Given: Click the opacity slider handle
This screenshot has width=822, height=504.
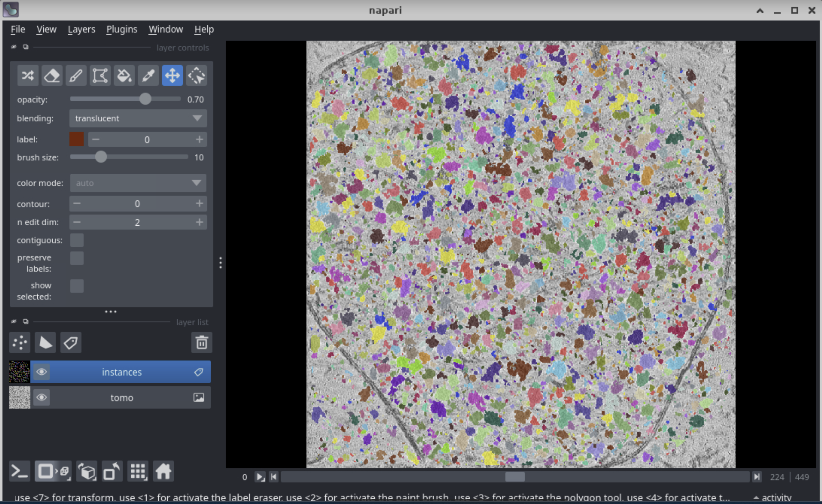Looking at the screenshot, I should coord(145,99).
